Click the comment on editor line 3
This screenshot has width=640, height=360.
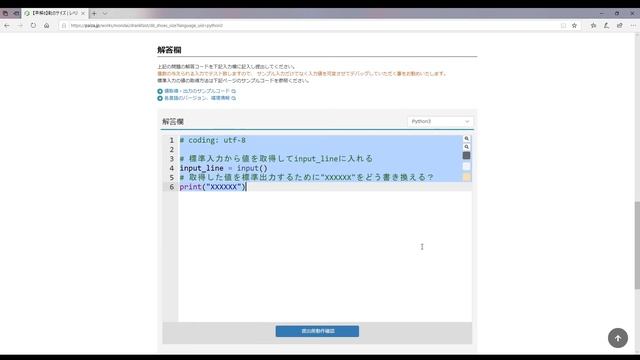pos(276,158)
